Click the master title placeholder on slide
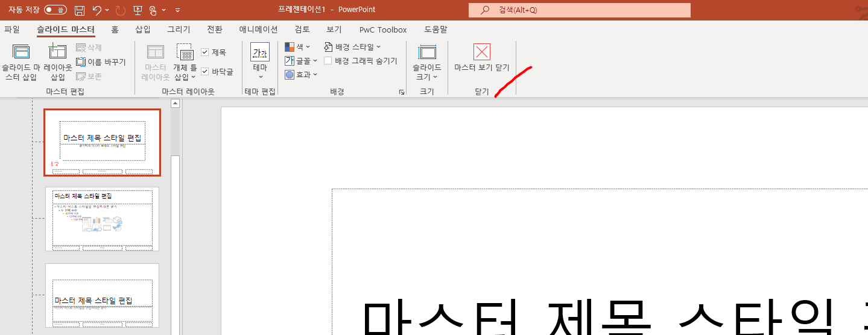Screen dimensions: 868x335 coord(600,262)
